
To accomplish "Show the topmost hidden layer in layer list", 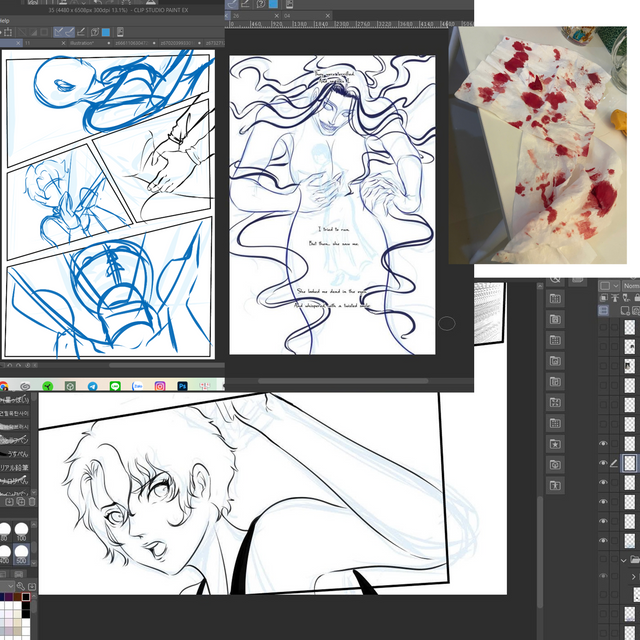I will coord(603,327).
